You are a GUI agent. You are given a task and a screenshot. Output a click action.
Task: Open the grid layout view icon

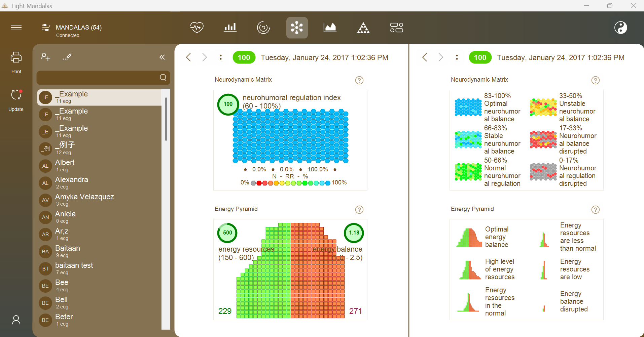pyautogui.click(x=396, y=28)
